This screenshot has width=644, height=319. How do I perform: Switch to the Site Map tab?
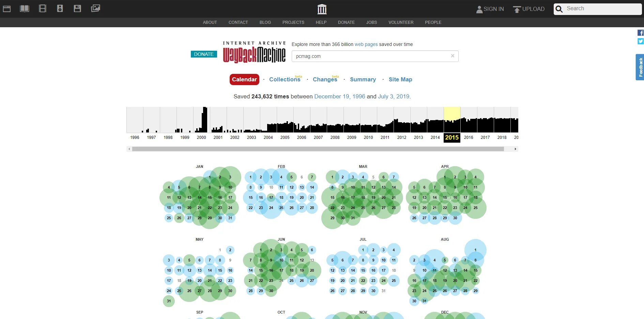400,79
